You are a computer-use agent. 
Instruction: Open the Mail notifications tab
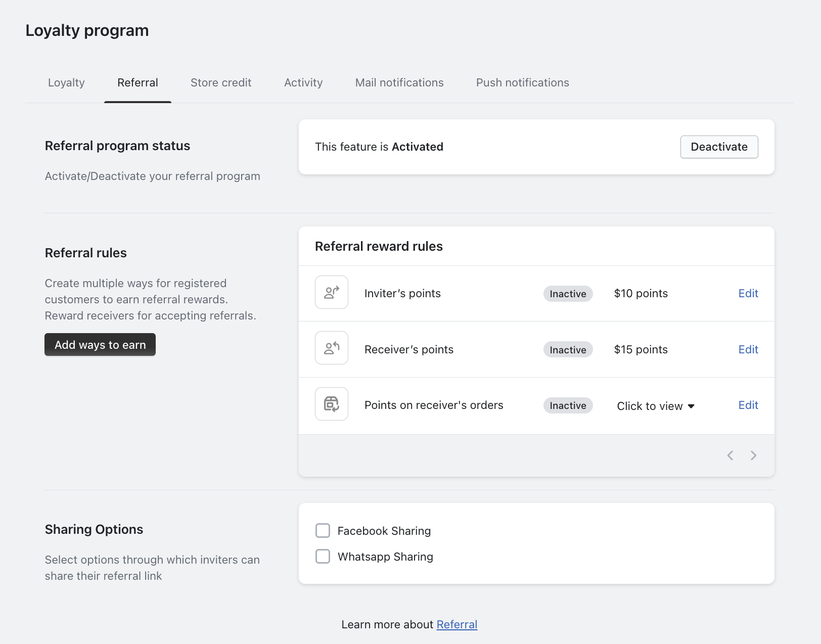(399, 82)
